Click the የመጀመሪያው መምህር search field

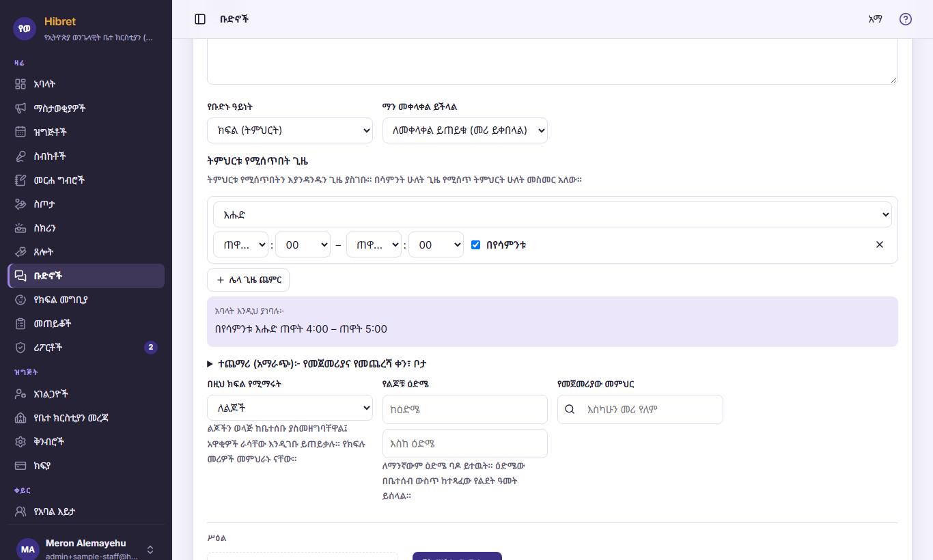tap(640, 410)
